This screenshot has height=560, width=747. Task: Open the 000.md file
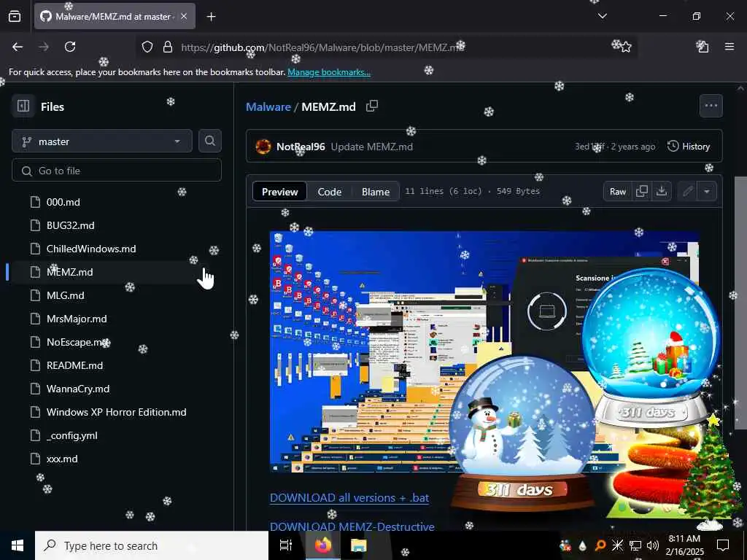pyautogui.click(x=63, y=202)
